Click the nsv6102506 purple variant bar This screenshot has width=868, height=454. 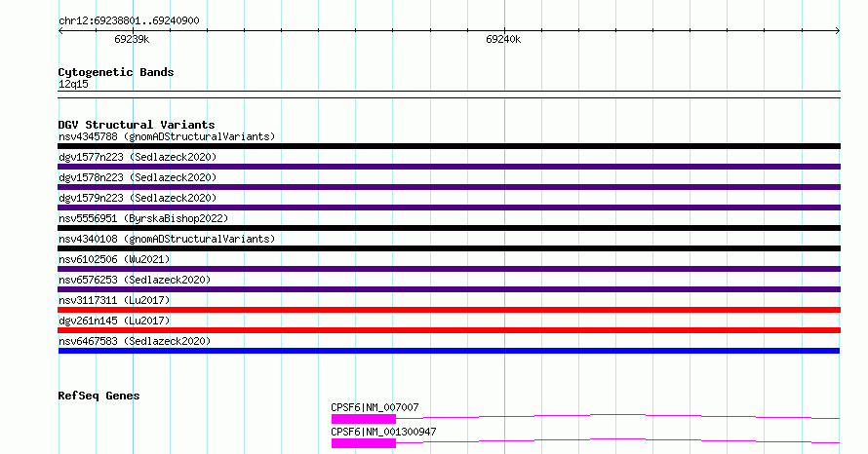449,269
